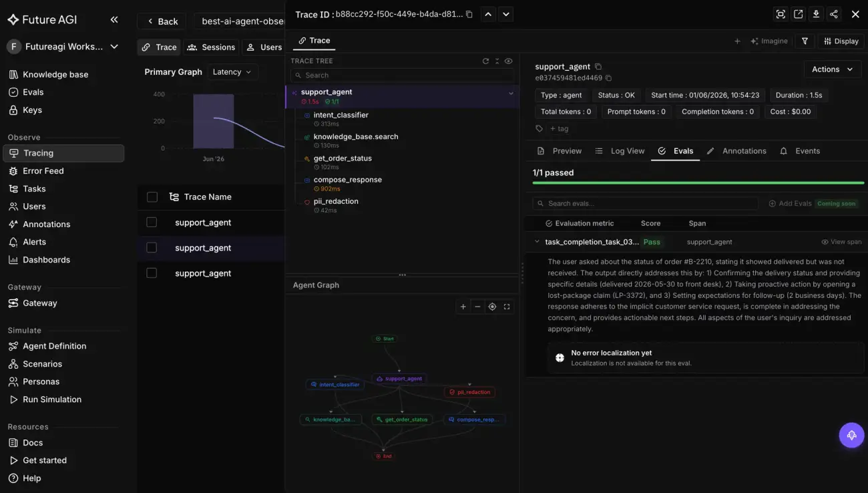The width and height of the screenshot is (868, 493).
Task: Enter fullscreen for the Agent Graph
Action: coord(507,307)
